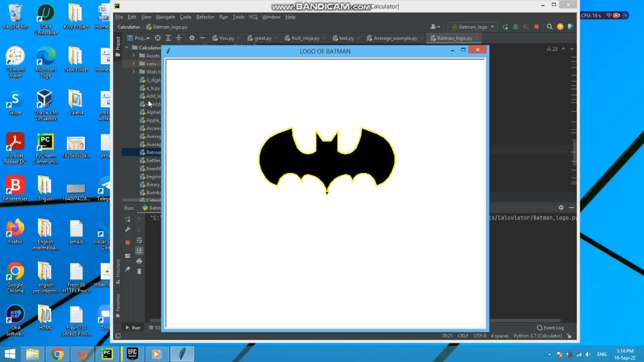Open the Navigate menu

pyautogui.click(x=166, y=17)
